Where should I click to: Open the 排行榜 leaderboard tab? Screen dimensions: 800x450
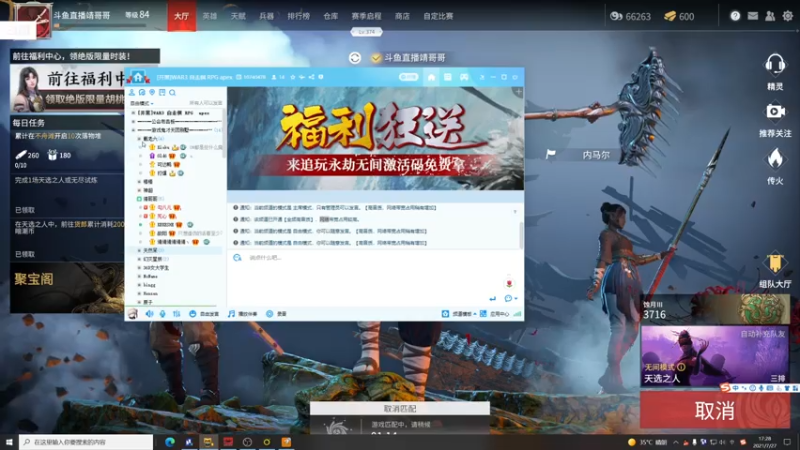tap(298, 16)
